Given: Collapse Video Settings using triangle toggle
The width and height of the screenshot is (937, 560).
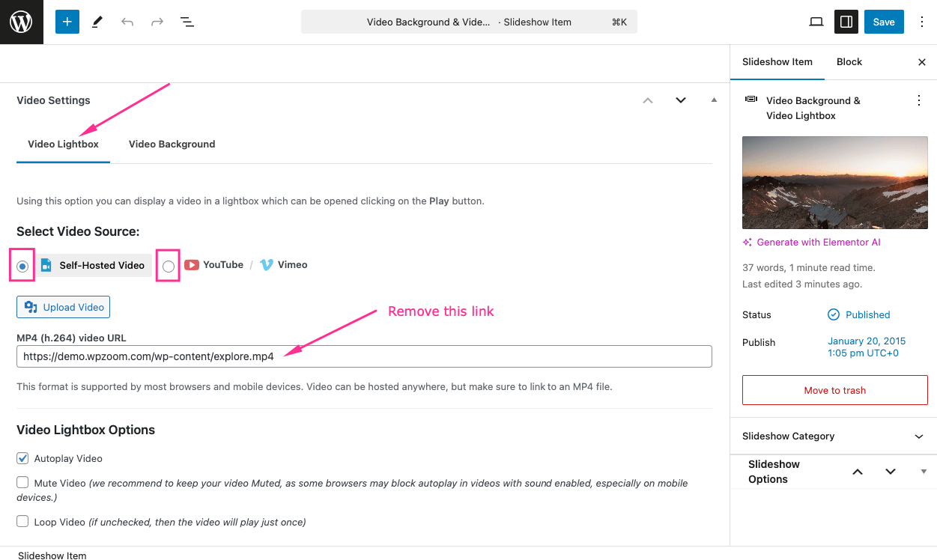Looking at the screenshot, I should coord(714,100).
